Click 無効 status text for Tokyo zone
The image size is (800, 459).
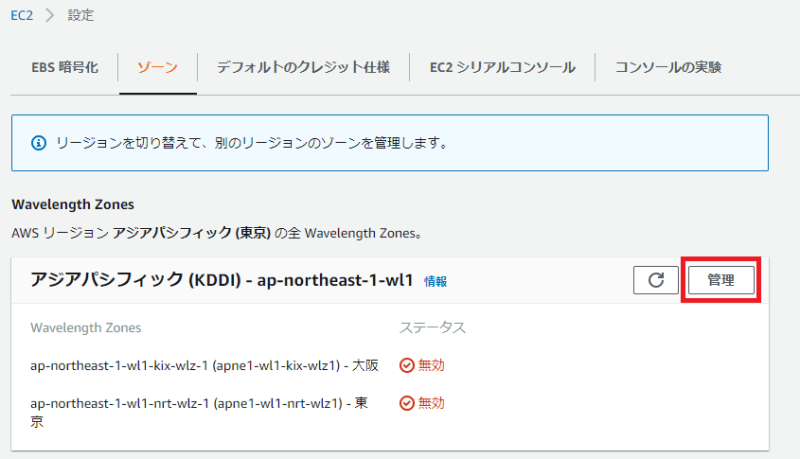click(431, 403)
